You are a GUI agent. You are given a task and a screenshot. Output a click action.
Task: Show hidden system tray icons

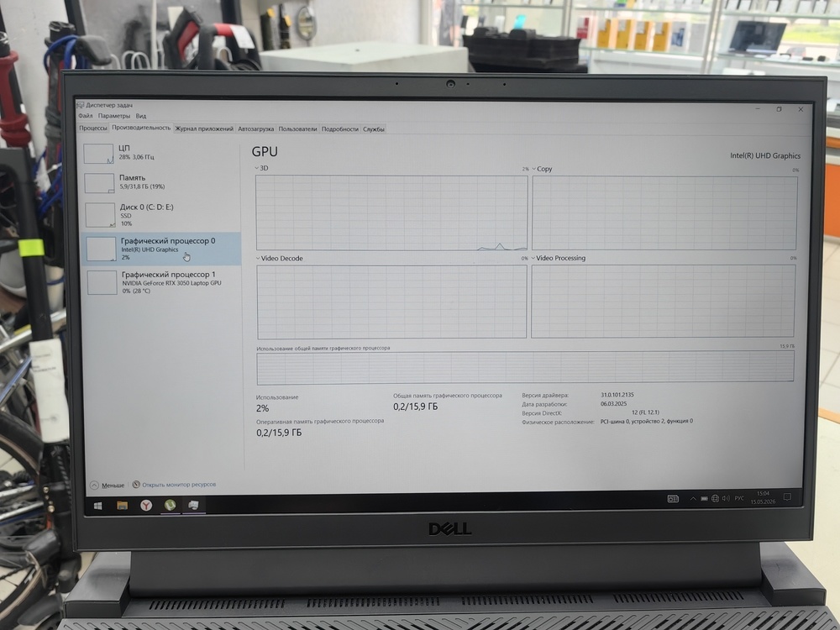[x=693, y=499]
